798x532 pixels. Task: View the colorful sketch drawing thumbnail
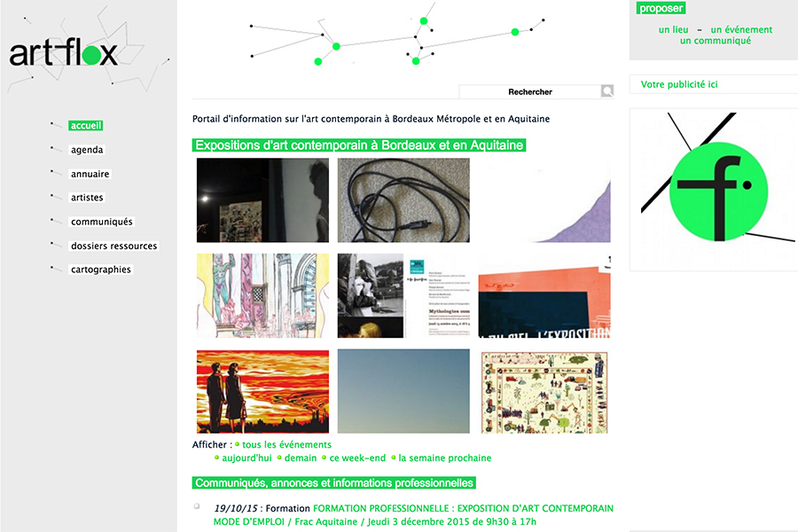coord(262,295)
